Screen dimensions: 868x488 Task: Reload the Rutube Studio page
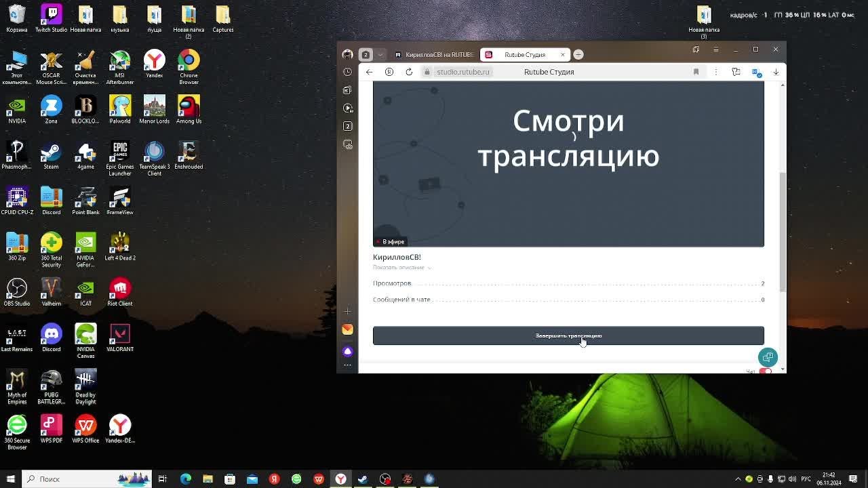pos(409,72)
